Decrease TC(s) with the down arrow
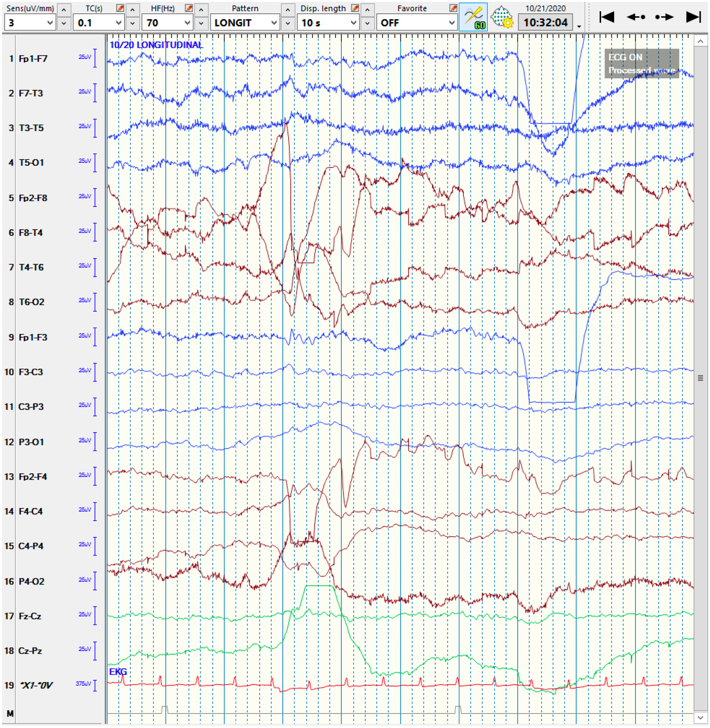This screenshot has height=728, width=710. coord(132,23)
